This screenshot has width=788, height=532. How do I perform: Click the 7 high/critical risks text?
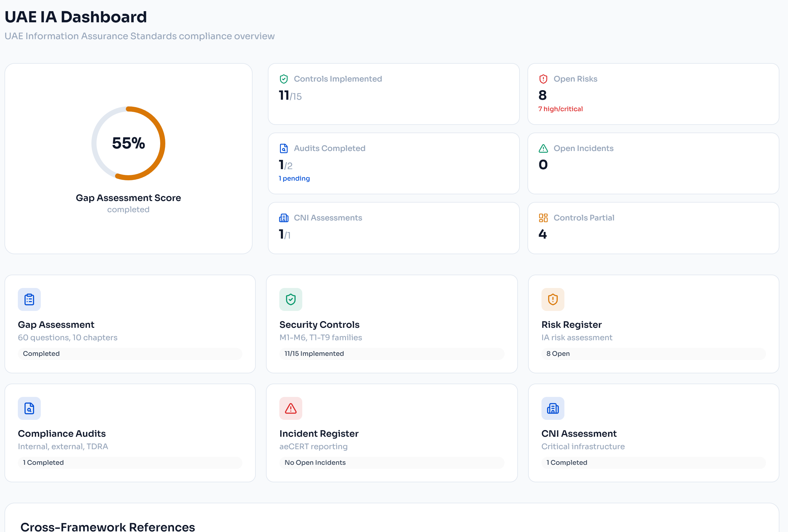pyautogui.click(x=560, y=109)
